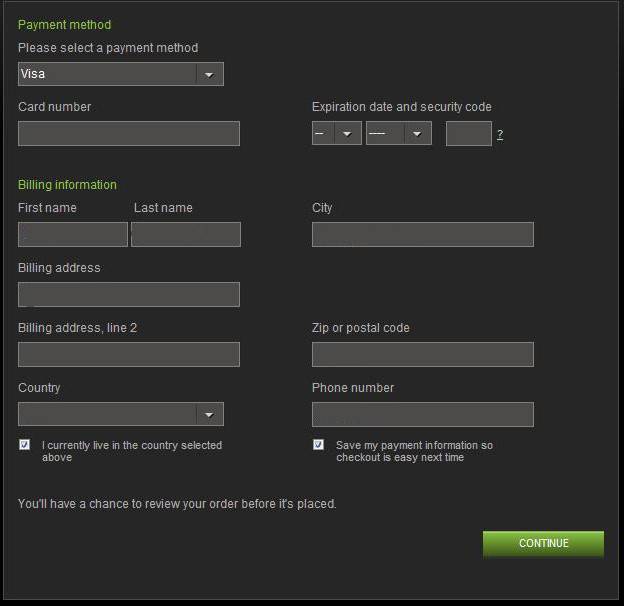Click the green CONTINUE button

pyautogui.click(x=543, y=544)
